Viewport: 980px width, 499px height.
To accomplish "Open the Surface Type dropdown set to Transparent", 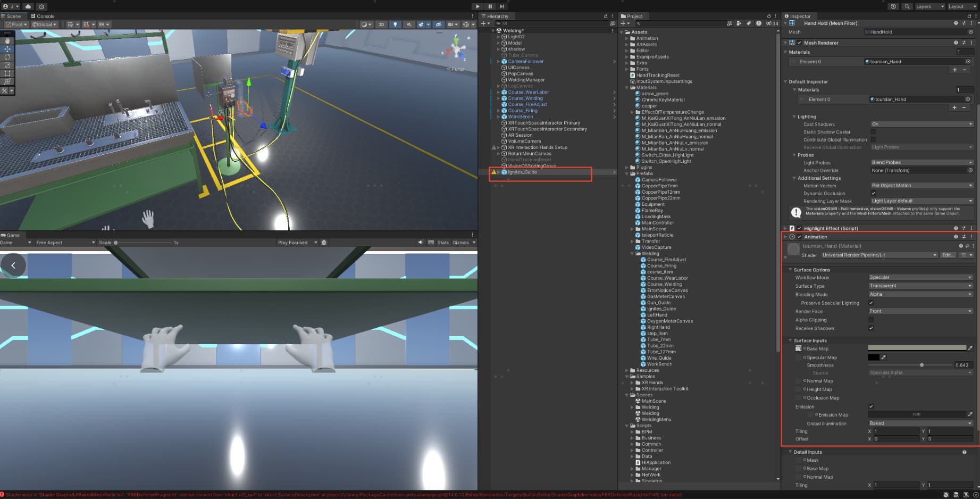I will [x=920, y=286].
